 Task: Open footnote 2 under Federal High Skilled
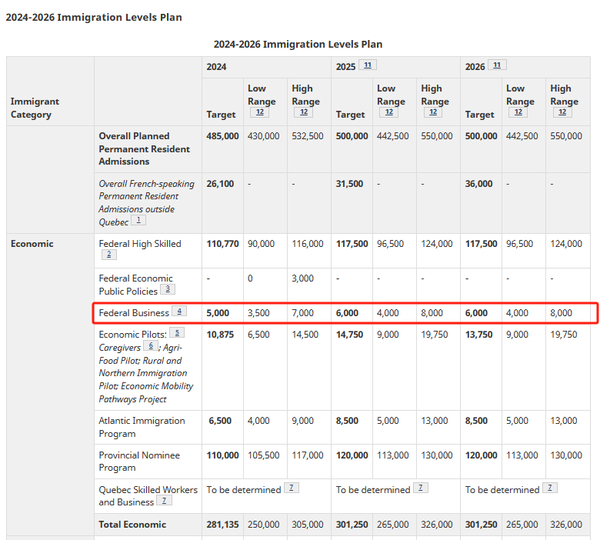(x=109, y=255)
